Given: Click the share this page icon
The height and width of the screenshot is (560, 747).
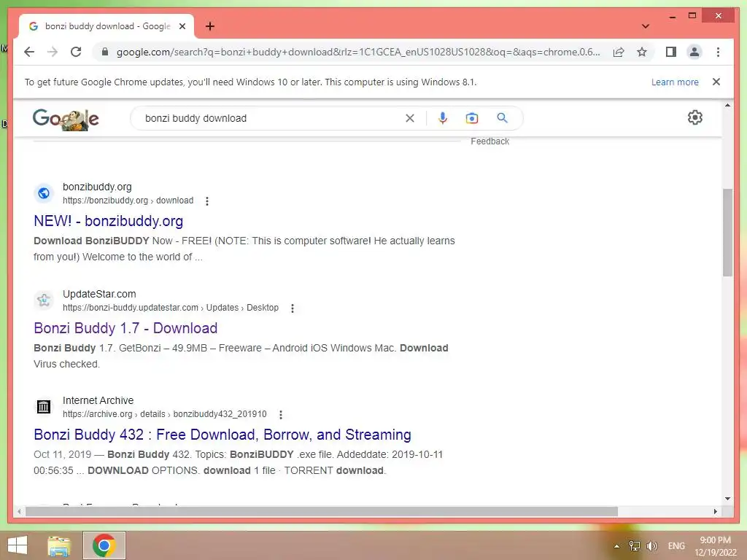Looking at the screenshot, I should 619,52.
